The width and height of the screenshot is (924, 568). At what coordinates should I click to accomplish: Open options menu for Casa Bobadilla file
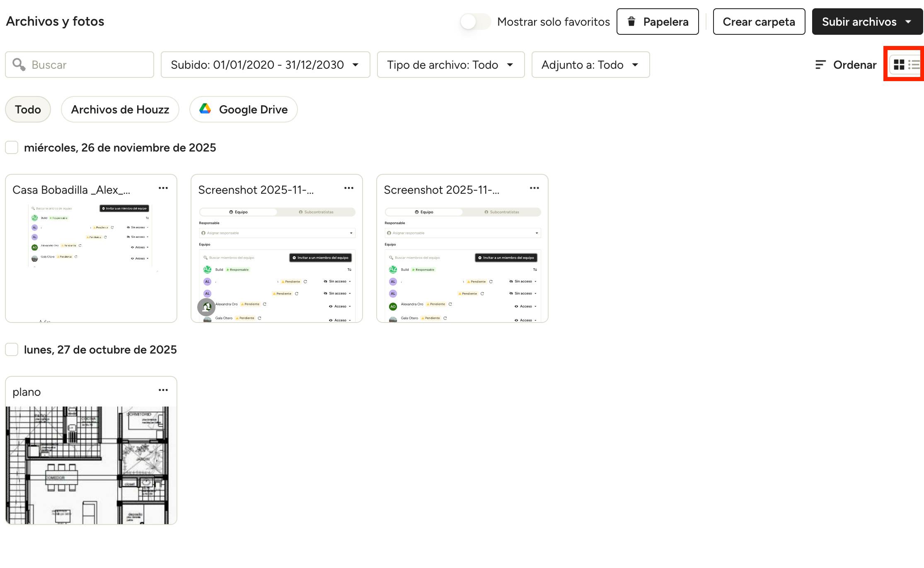pos(163,188)
